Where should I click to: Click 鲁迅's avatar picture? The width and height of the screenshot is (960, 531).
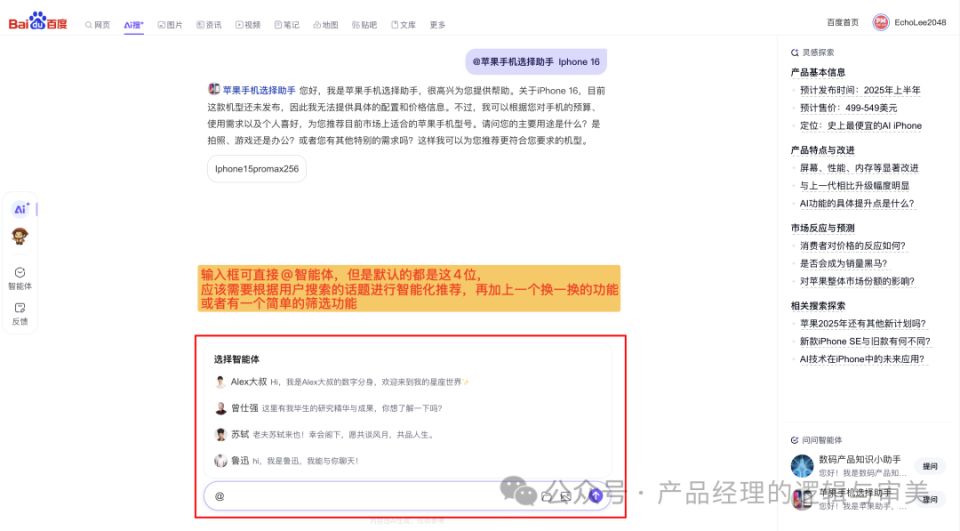coord(220,461)
